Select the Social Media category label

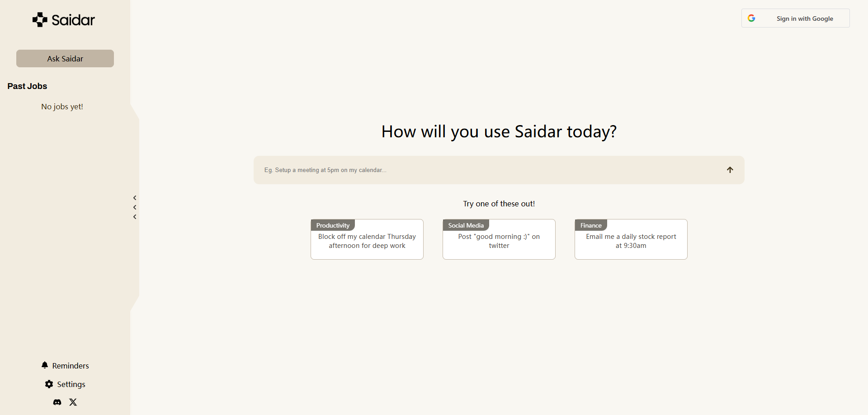[x=466, y=225]
